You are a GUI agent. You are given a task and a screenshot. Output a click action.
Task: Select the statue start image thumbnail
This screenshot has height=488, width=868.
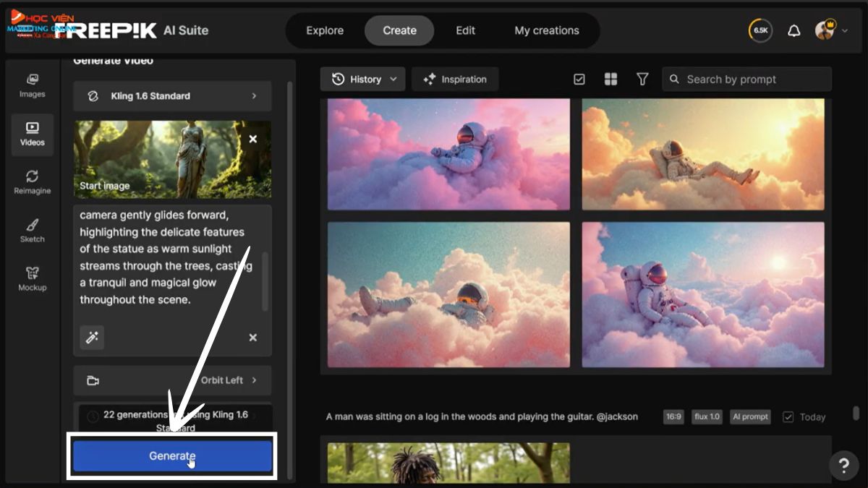click(172, 159)
